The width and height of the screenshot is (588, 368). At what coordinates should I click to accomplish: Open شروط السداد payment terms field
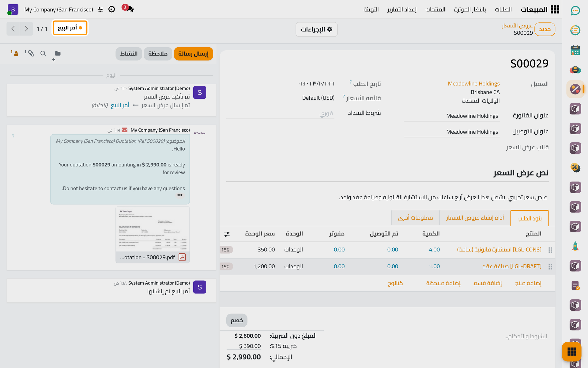coord(280,113)
